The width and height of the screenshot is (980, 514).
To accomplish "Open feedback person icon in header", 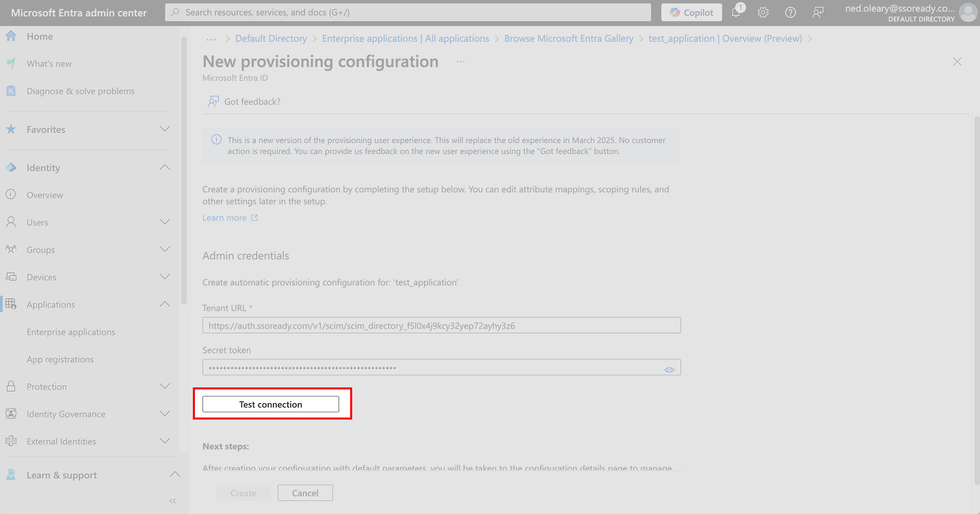I will 818,12.
